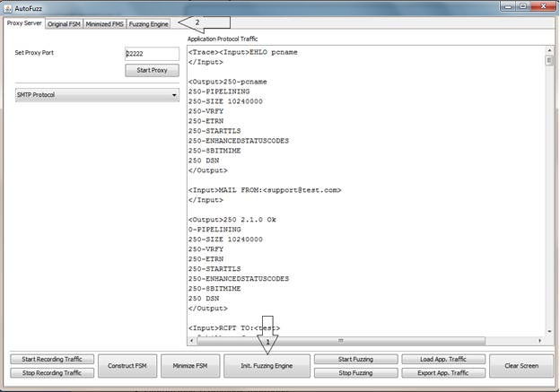Click the Clear Screen button

521,366
